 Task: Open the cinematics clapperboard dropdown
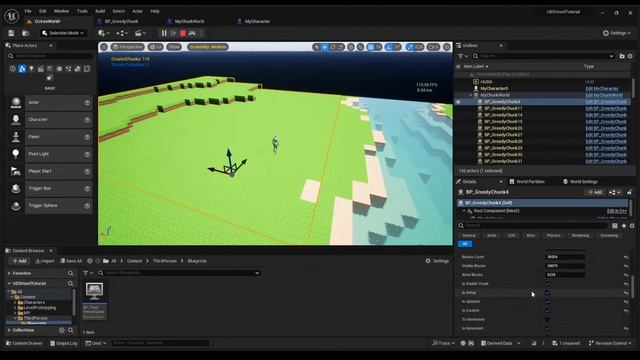pos(141,33)
